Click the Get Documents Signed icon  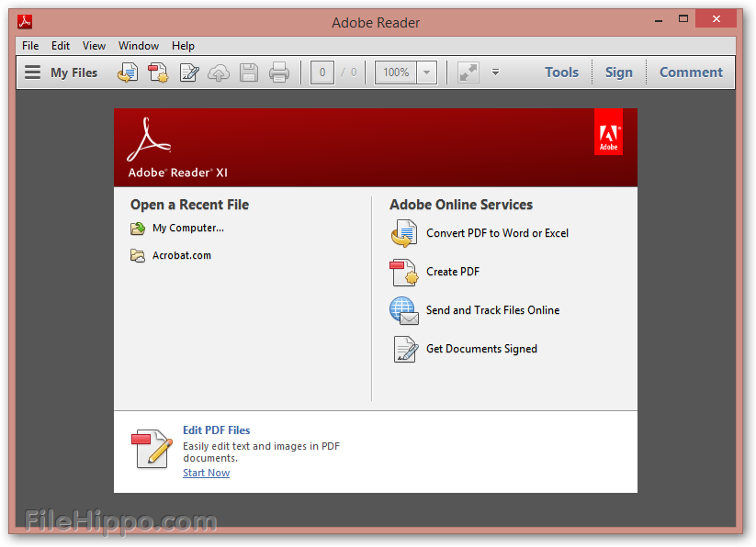coord(403,349)
